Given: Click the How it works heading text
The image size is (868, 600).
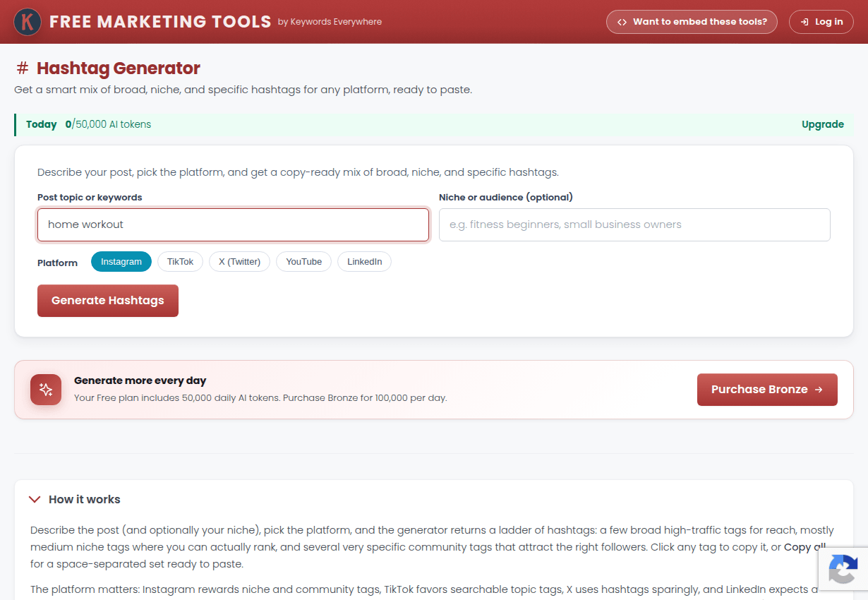Looking at the screenshot, I should (x=85, y=499).
